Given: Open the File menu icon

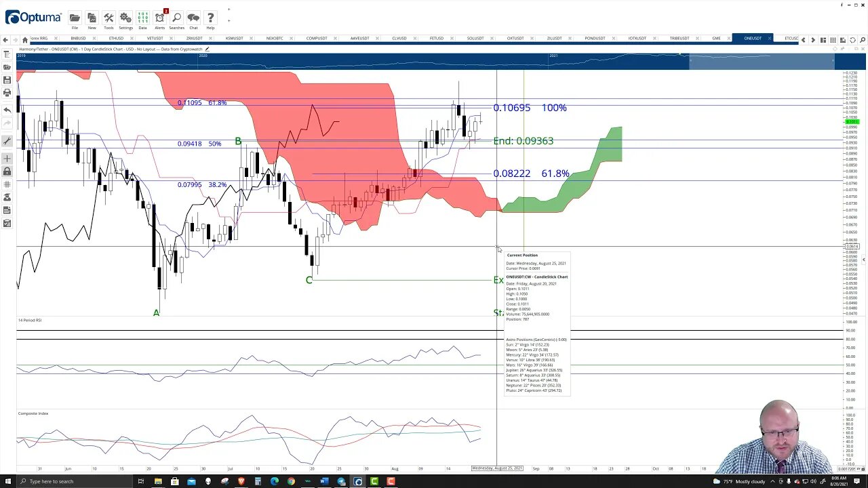Looking at the screenshot, I should (x=75, y=18).
